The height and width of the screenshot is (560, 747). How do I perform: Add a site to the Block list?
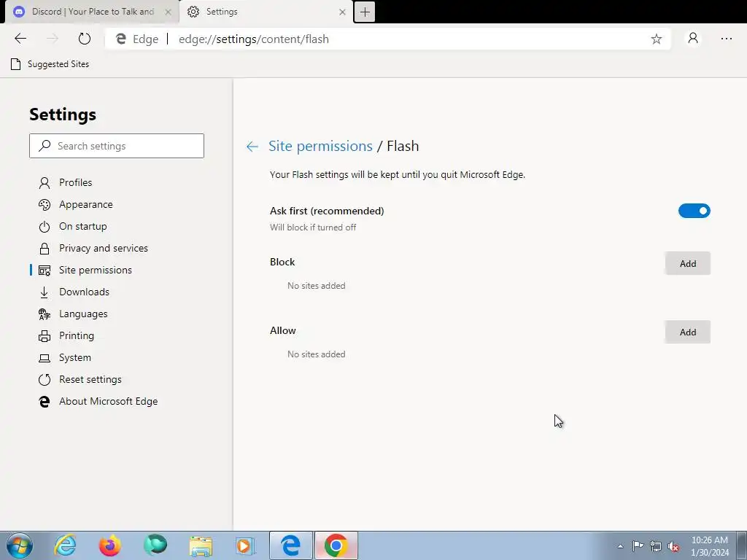[x=687, y=263]
